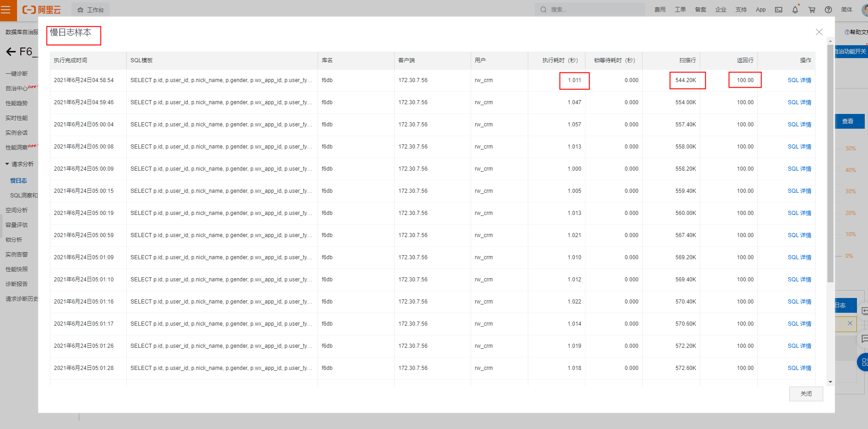Click the Alibaba Cloud logo
Screen dimensions: 868x429
click(x=42, y=10)
